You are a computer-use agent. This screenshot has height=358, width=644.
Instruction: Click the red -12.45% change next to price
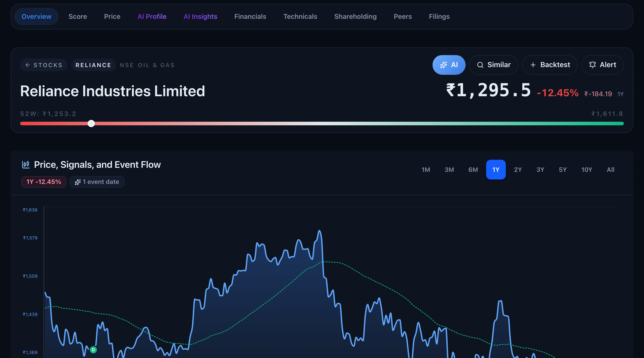click(557, 93)
